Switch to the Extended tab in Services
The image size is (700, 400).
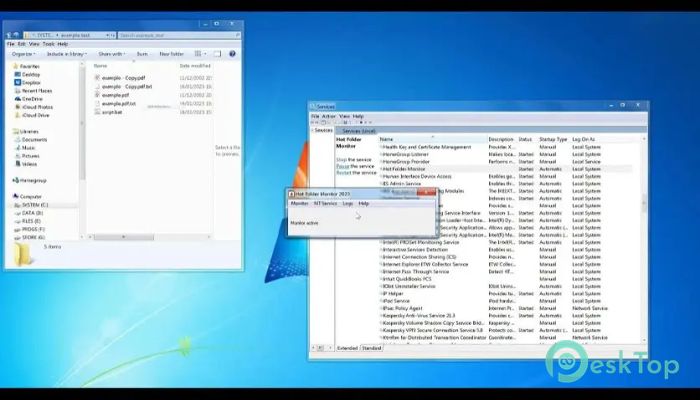[347, 348]
